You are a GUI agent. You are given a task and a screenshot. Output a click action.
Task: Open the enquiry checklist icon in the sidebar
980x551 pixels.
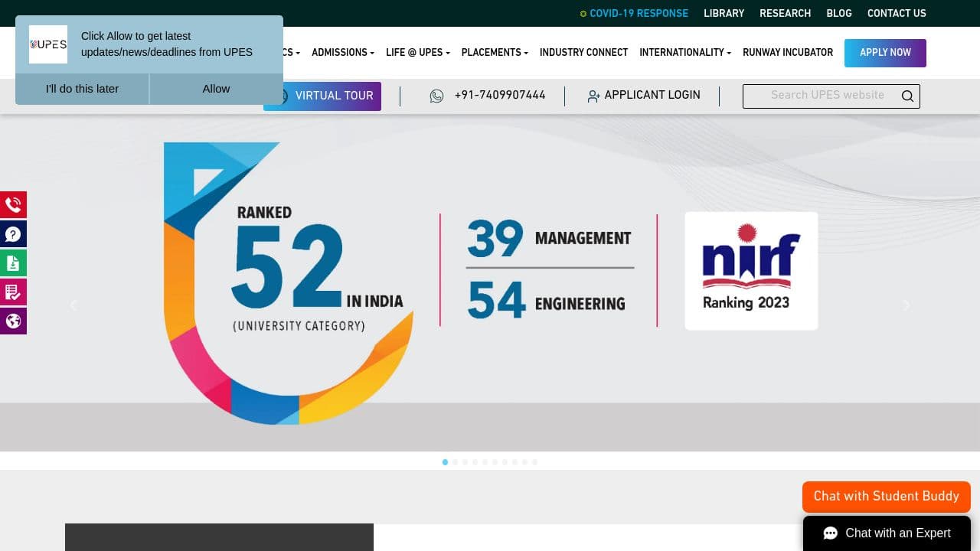(13, 292)
